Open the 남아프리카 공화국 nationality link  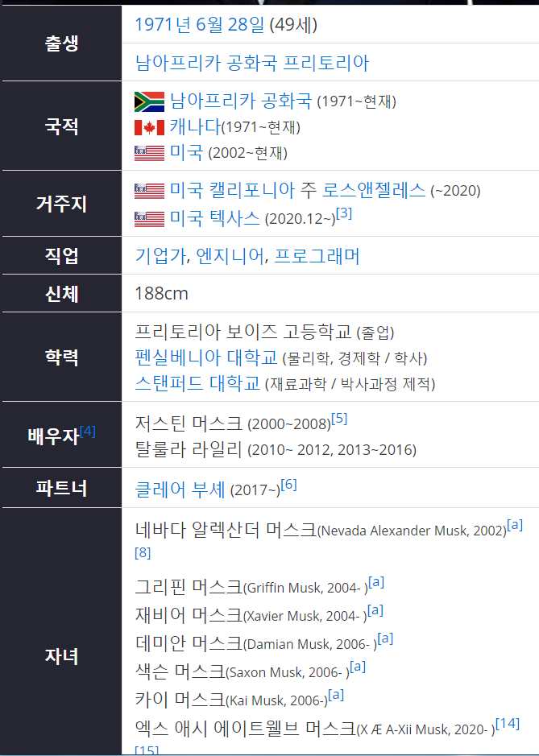coord(241,101)
